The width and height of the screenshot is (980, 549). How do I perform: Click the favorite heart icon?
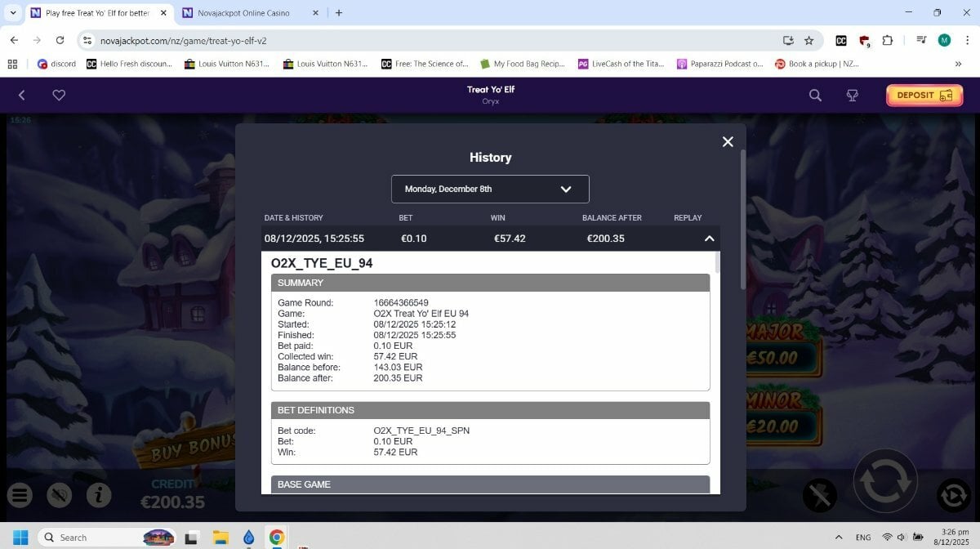pyautogui.click(x=59, y=95)
